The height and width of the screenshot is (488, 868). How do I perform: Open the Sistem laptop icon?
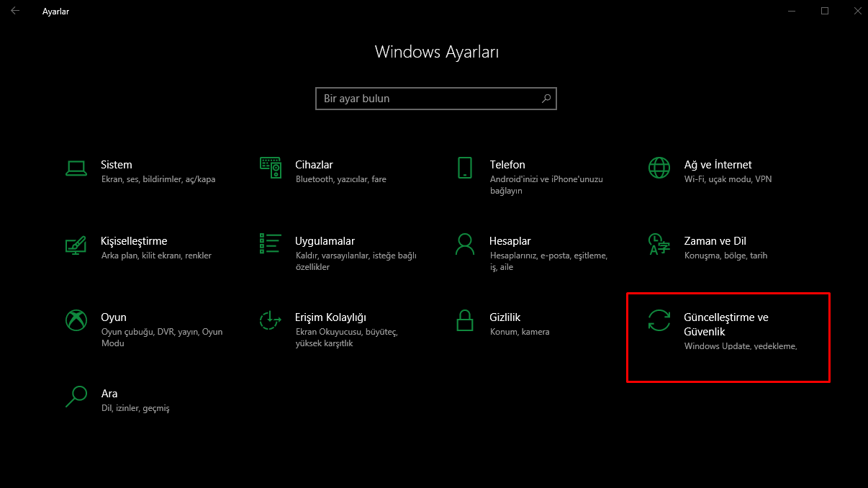click(76, 168)
